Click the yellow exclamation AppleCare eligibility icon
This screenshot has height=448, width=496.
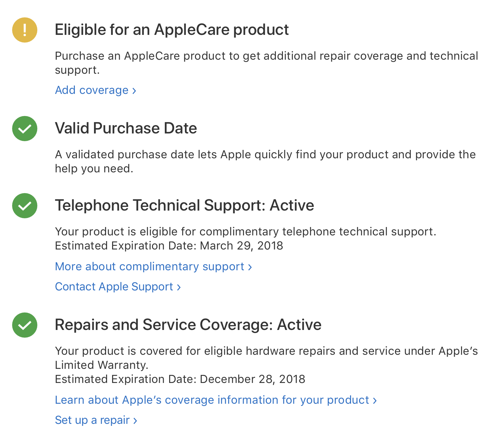pyautogui.click(x=24, y=30)
